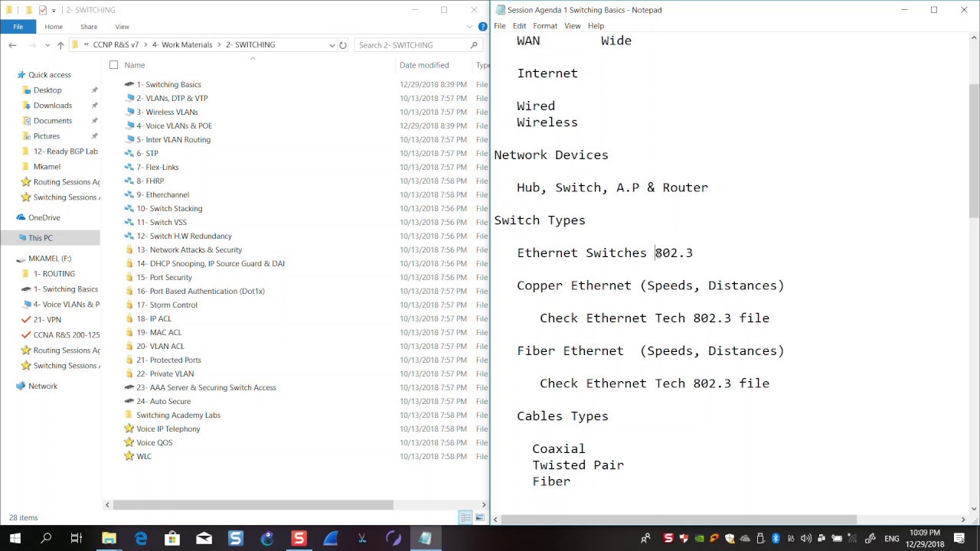Screen dimensions: 980x551
Task: Switch Explorer to details view layout
Action: [x=465, y=518]
